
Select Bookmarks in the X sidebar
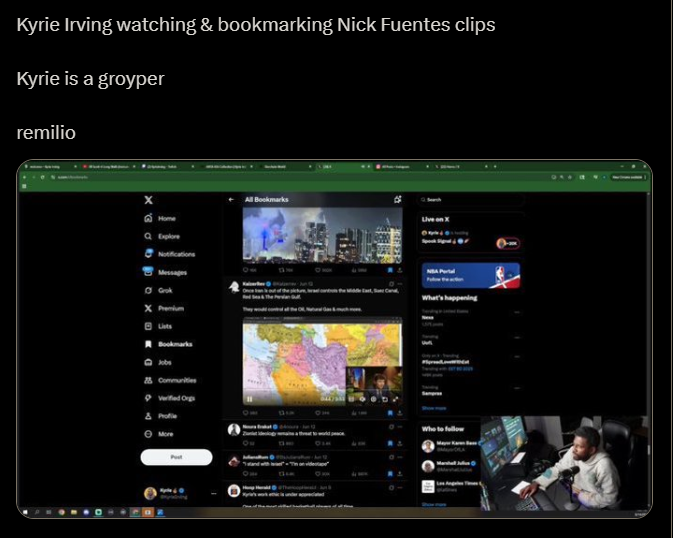(168, 344)
